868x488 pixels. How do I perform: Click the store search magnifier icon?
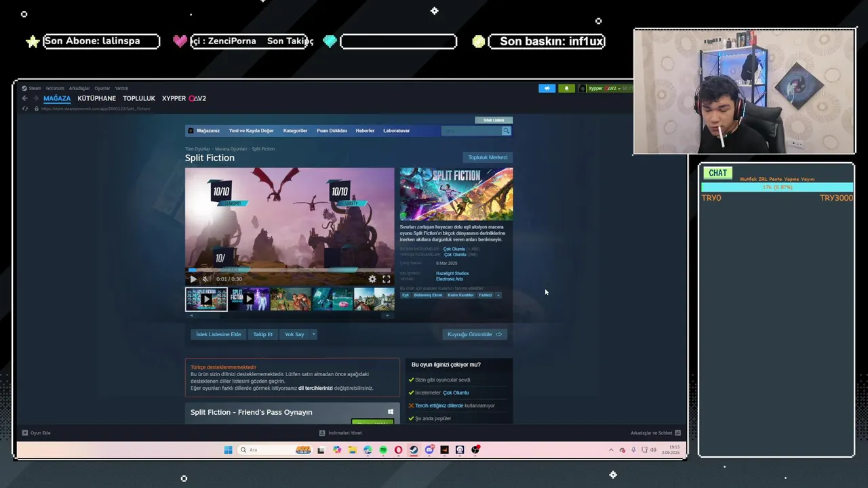[x=506, y=131]
